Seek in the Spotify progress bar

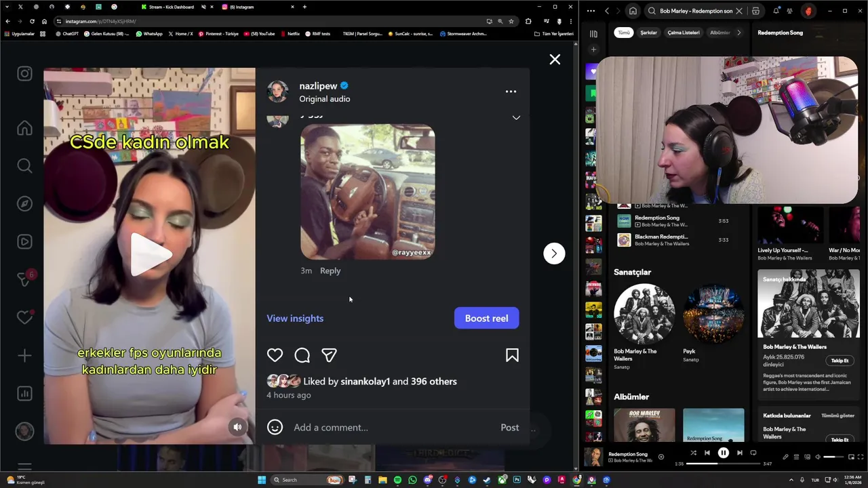[x=723, y=464]
